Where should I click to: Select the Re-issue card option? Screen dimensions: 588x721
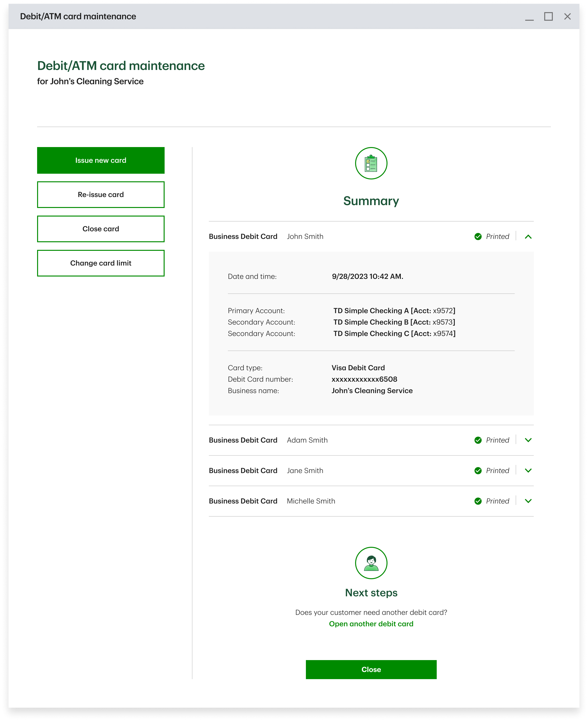[x=101, y=194]
